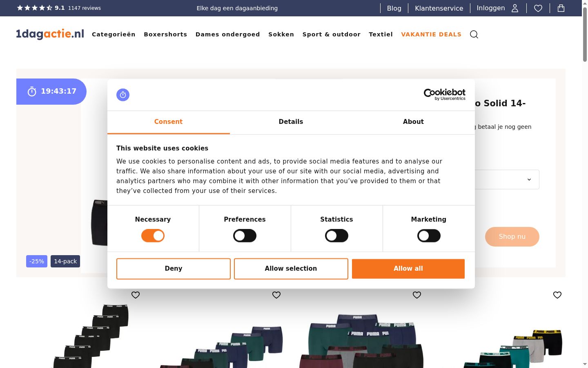Viewport: 588px width, 368px height.
Task: Click the 1dagactie.nl logo
Action: click(x=50, y=34)
